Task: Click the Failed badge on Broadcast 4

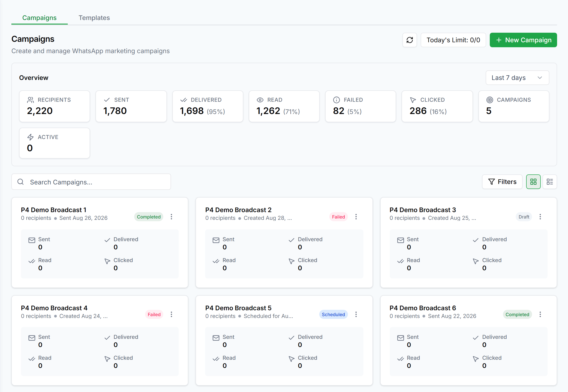Action: [154, 315]
